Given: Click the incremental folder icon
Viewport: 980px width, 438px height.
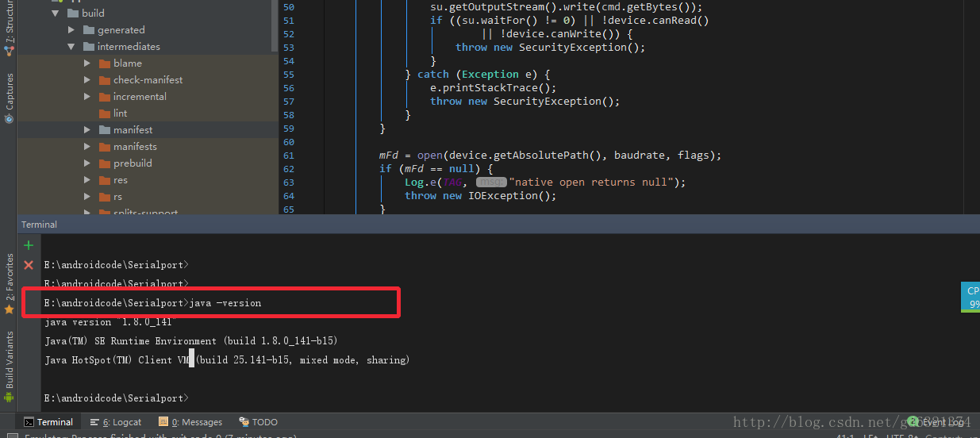Looking at the screenshot, I should click(x=106, y=97).
